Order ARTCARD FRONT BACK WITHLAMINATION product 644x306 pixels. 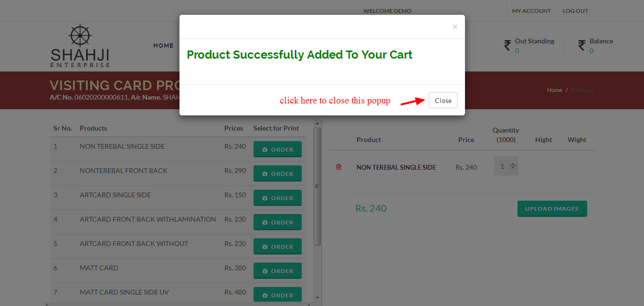(277, 223)
